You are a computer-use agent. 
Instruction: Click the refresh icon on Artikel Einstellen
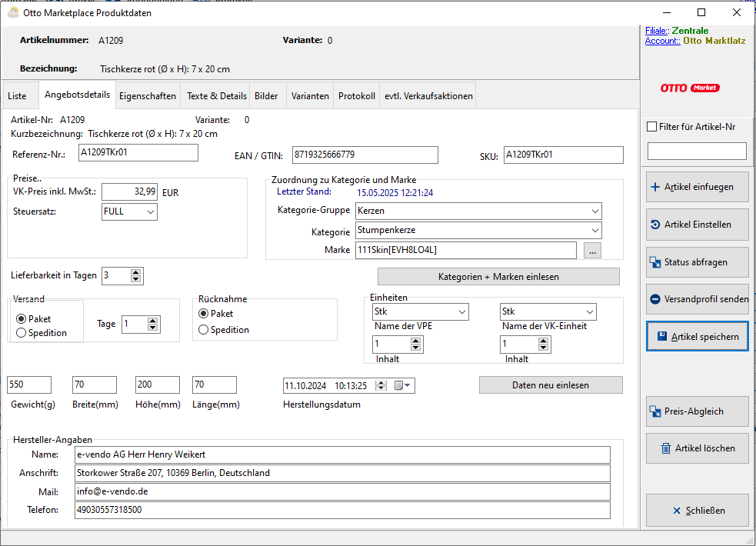pos(655,225)
